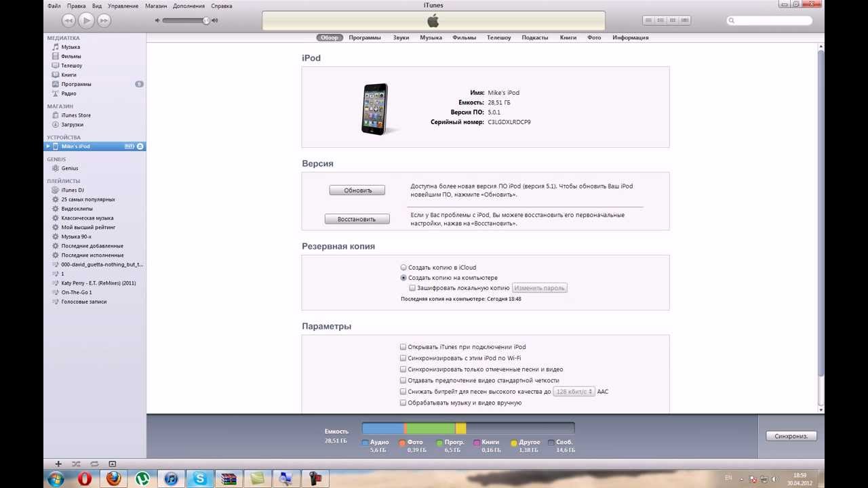Switch to the Подкасты tab
This screenshot has width=868, height=488.
tap(535, 38)
